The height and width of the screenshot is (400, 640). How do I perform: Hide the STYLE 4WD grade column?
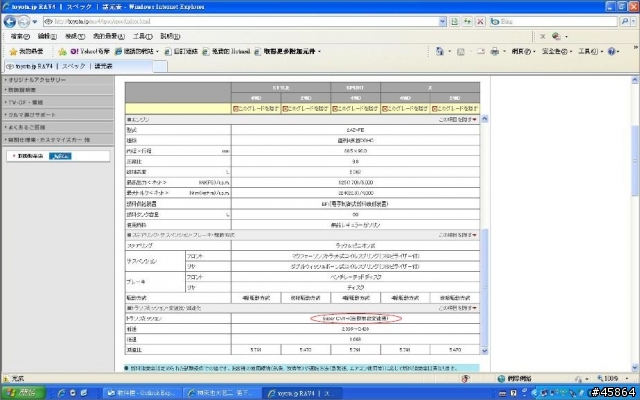pyautogui.click(x=256, y=109)
